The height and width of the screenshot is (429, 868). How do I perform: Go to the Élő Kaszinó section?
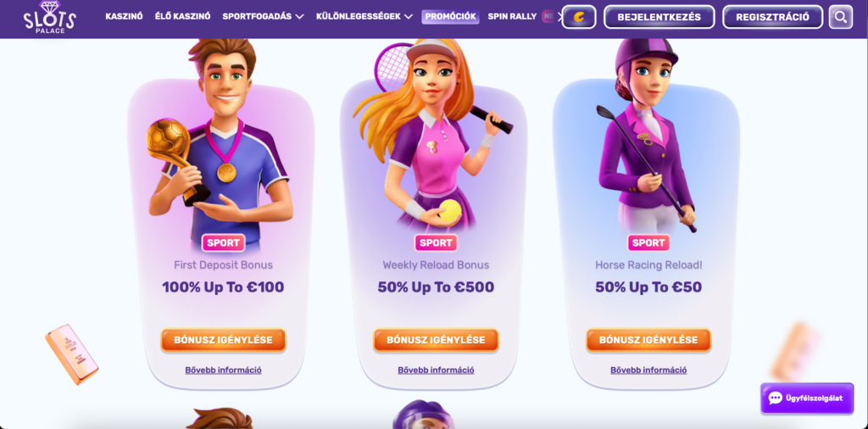coord(183,17)
